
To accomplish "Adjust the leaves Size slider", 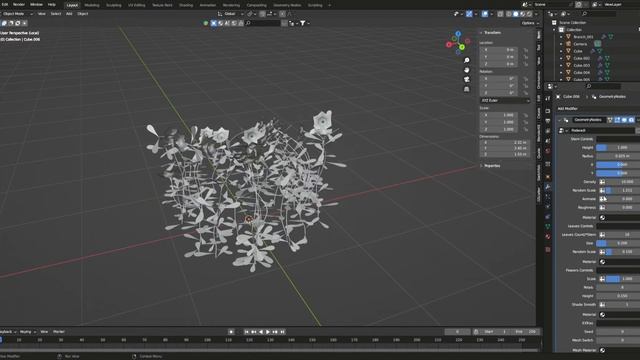I will [x=618, y=243].
